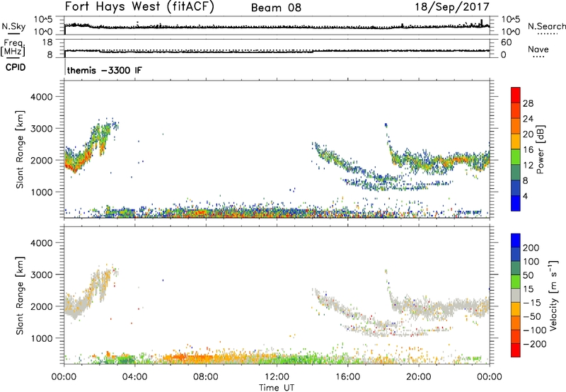Click the '08:00' time axis tick label
This screenshot has height=392, width=566.
pos(206,377)
